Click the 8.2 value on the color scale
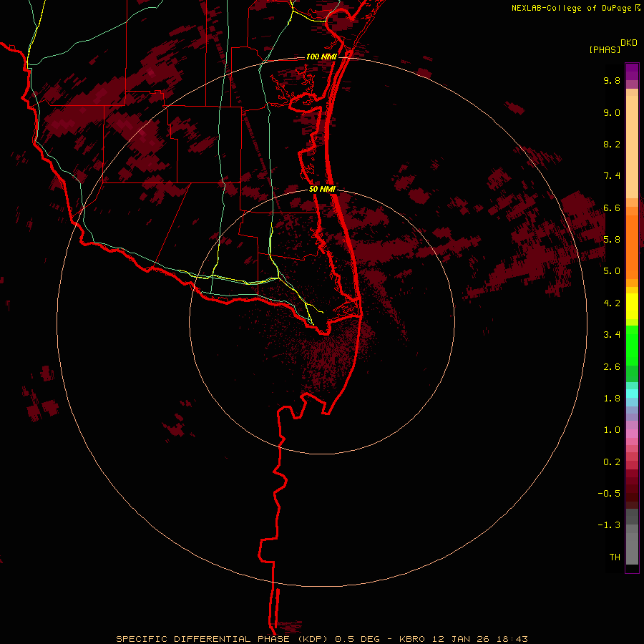 612,144
